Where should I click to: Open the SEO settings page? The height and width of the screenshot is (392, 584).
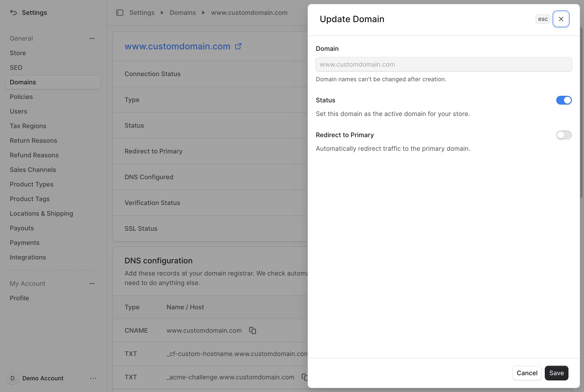click(x=53, y=68)
